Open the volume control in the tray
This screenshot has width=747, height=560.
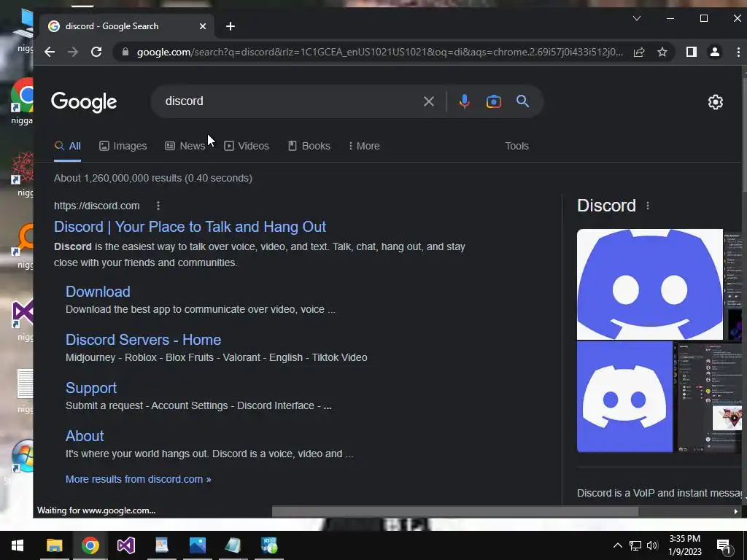point(652,545)
